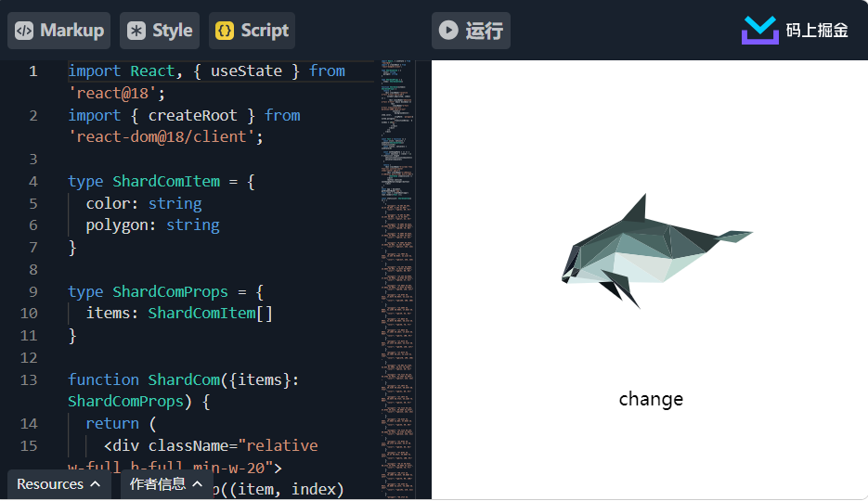
Task: Click the ShardComItem type name on line 4
Action: (166, 181)
